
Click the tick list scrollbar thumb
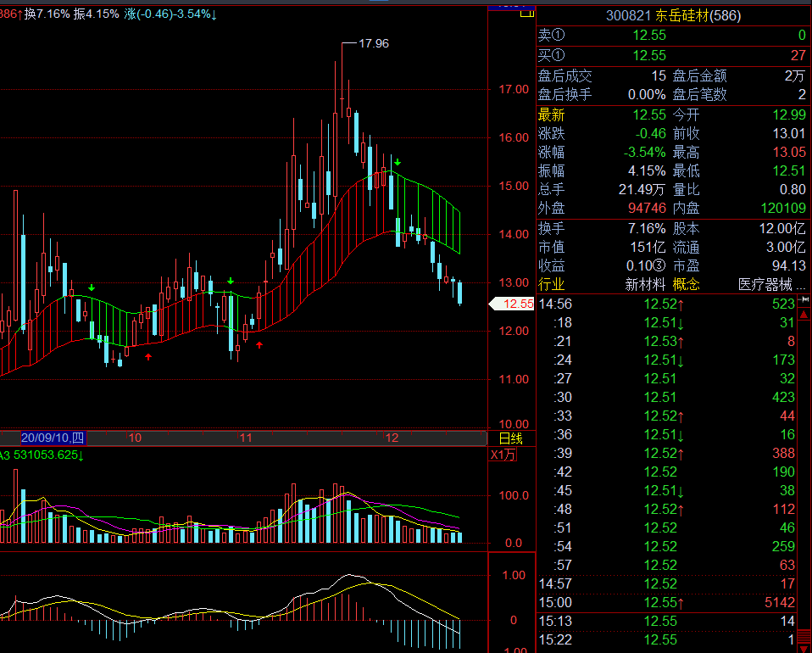click(804, 635)
